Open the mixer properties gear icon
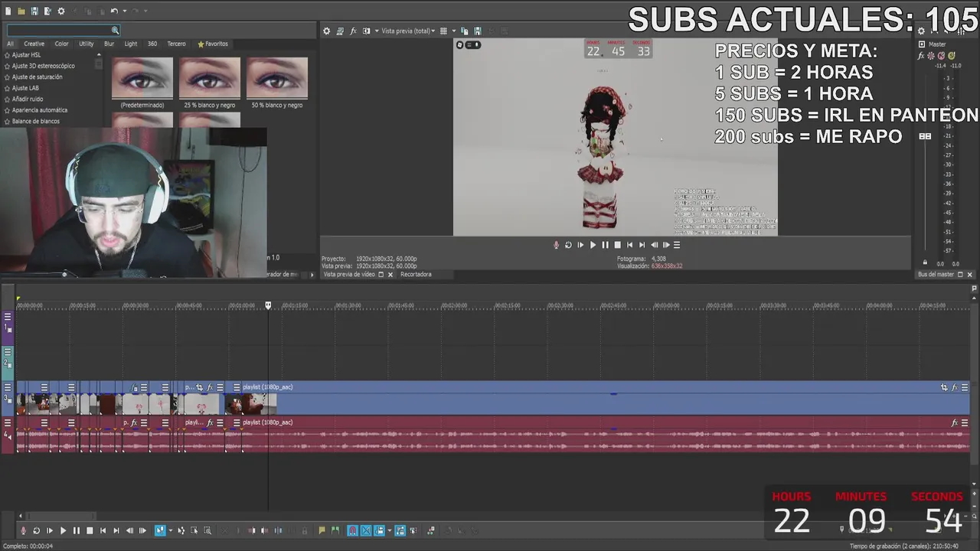This screenshot has height=551, width=980. (x=921, y=31)
